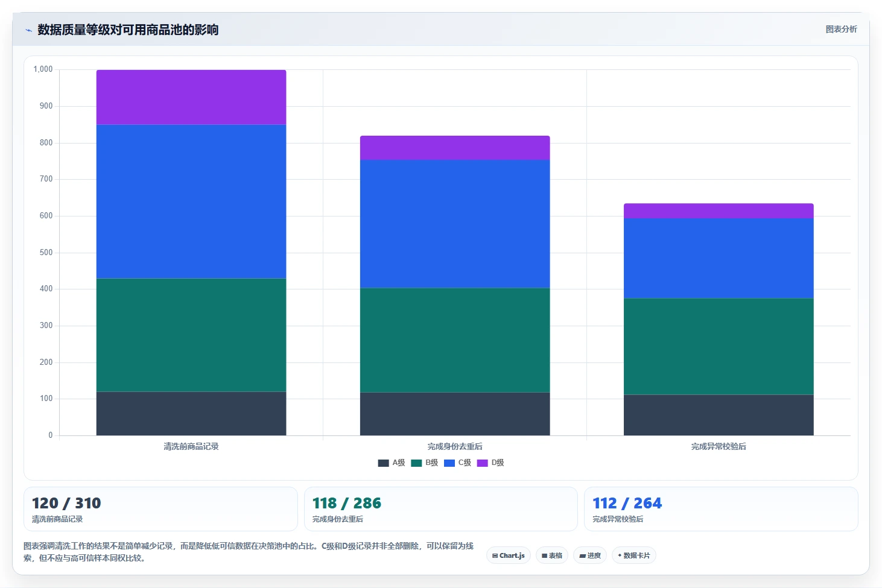This screenshot has width=882, height=588.
Task: Click the x-axis label 完成身份去重后
Action: [x=455, y=447]
